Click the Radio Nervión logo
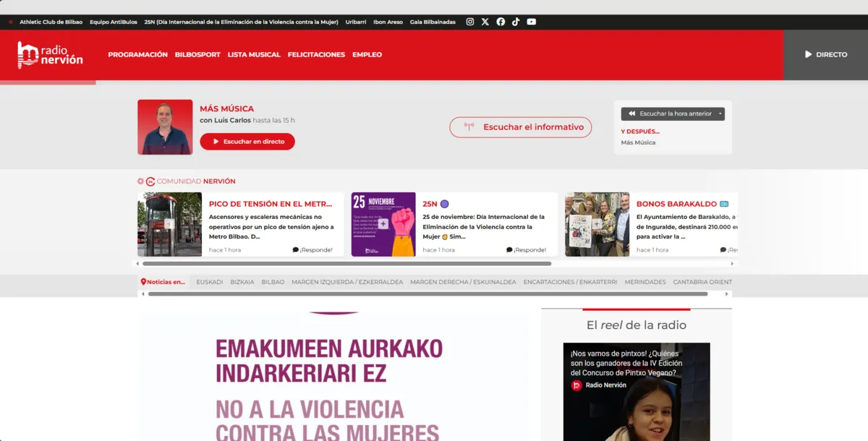This screenshot has height=441, width=868. pos(51,54)
